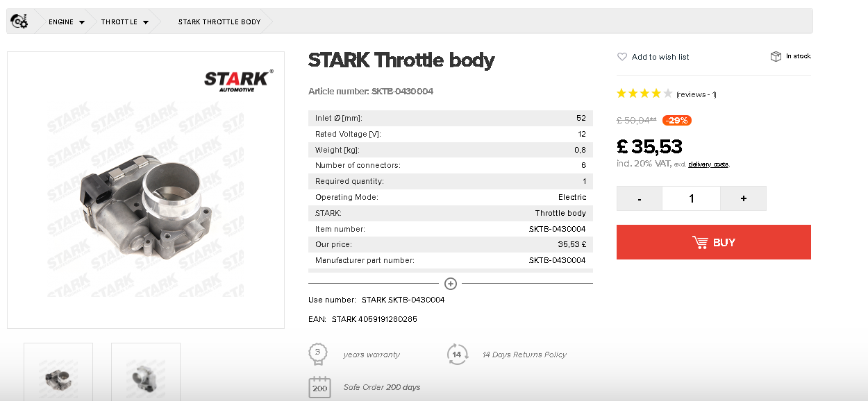Click the wish list heart icon
Screen dimensions: 868x401
(x=622, y=57)
